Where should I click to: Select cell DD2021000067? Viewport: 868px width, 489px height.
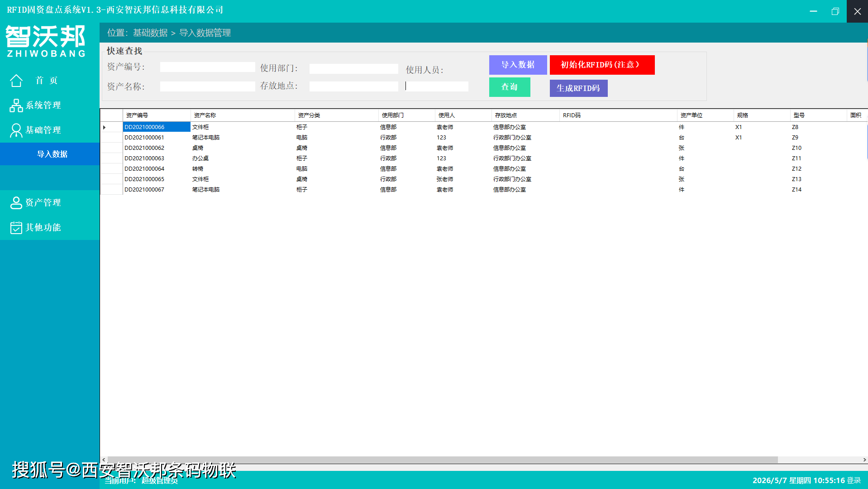(x=157, y=190)
